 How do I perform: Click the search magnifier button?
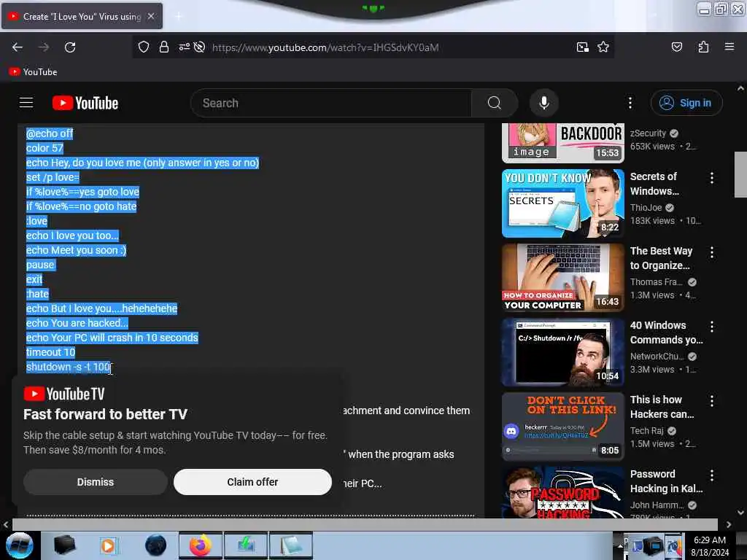(x=495, y=103)
